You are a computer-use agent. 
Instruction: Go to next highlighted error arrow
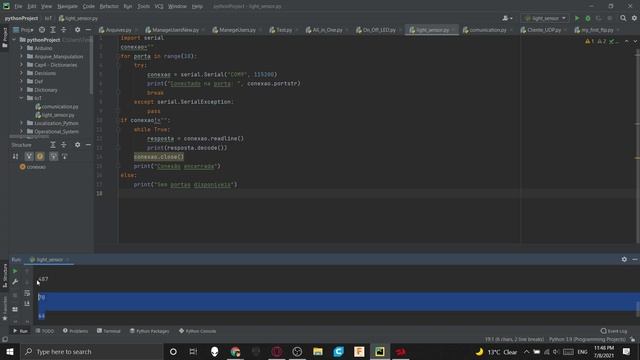coord(635,41)
